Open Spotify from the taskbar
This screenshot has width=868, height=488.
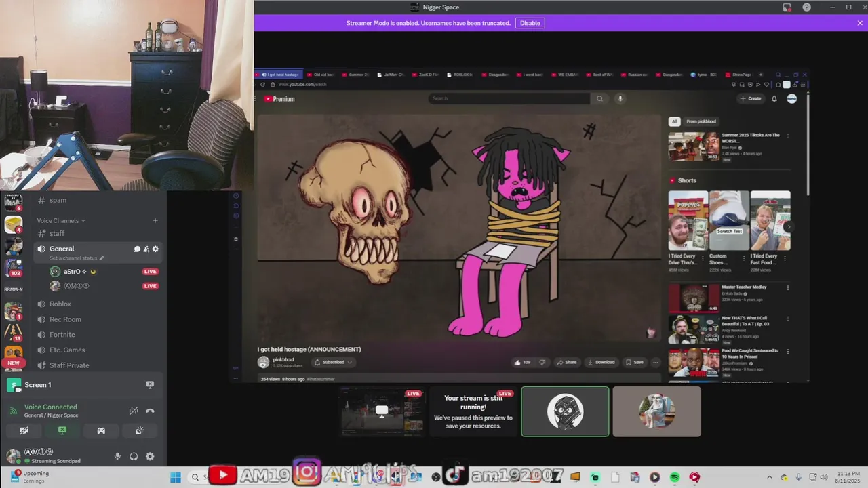click(675, 477)
